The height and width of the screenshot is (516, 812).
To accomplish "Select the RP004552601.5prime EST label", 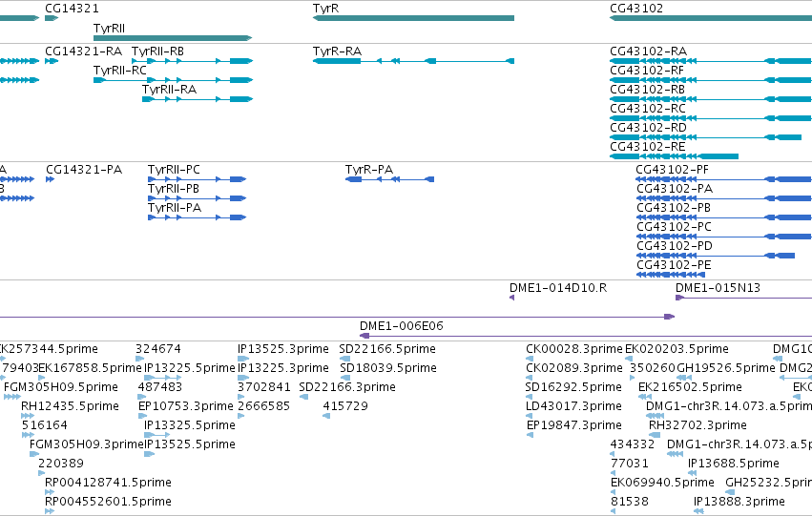I will [x=108, y=502].
